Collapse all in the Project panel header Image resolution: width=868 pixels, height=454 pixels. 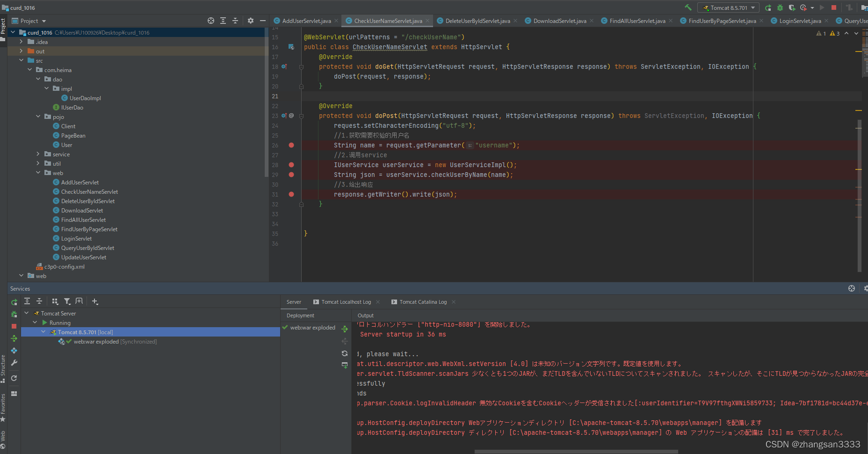[x=235, y=21]
